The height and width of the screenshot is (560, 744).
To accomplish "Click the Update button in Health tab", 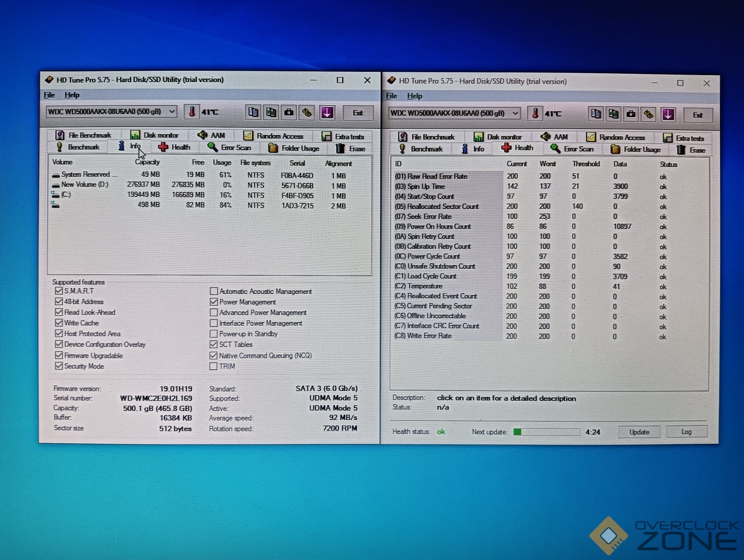I will 639,432.
